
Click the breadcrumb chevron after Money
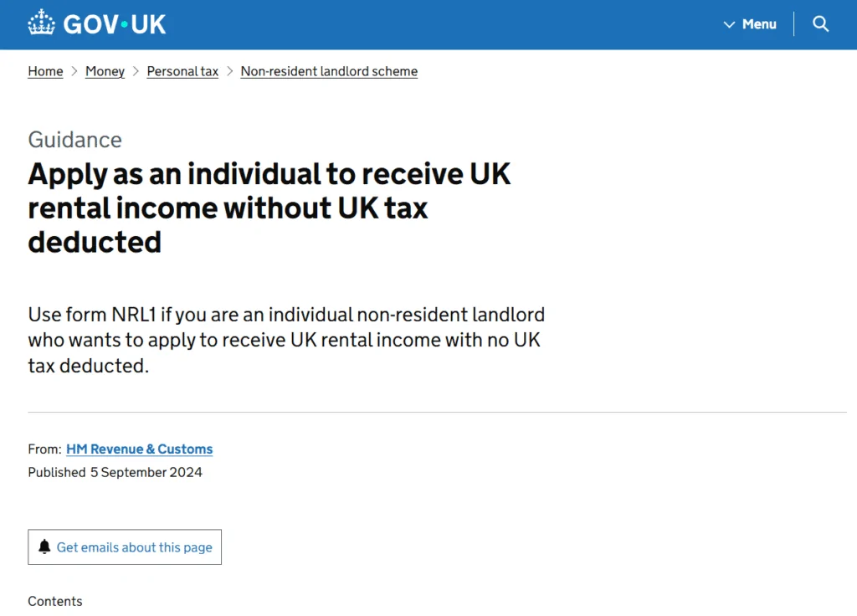pyautogui.click(x=136, y=72)
